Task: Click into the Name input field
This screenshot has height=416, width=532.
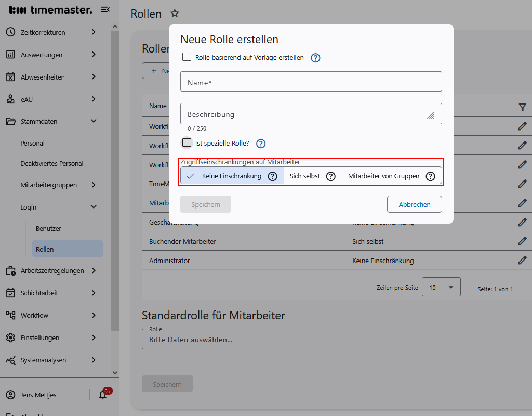Action: tap(311, 82)
